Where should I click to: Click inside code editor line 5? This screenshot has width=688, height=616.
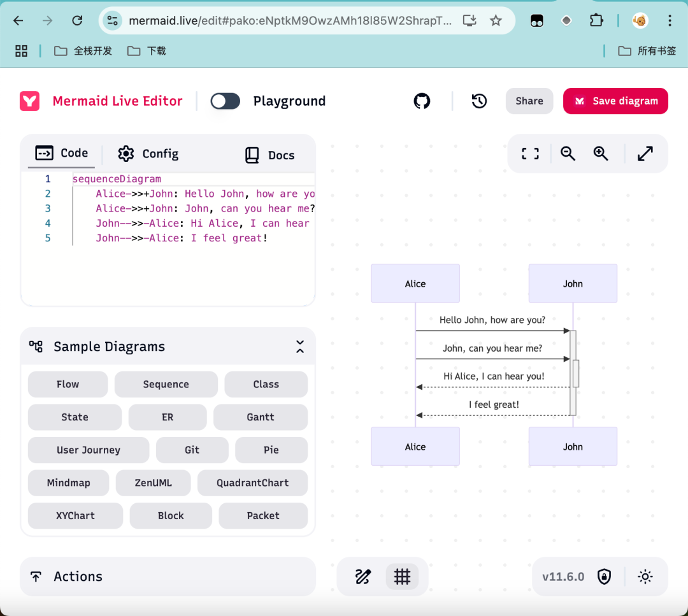click(x=193, y=238)
